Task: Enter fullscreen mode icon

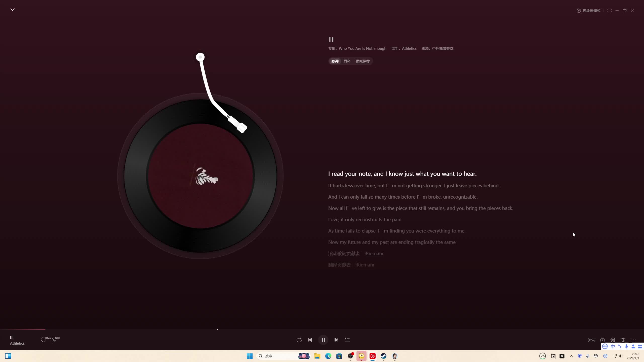Action: (609, 11)
